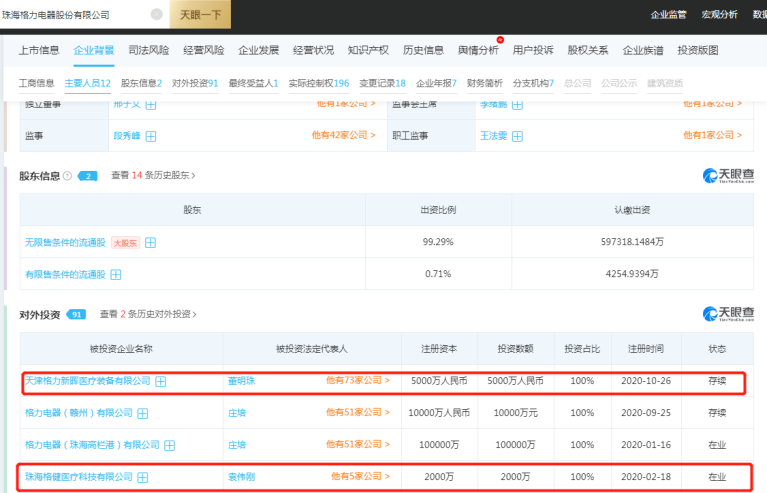The image size is (767, 493).
Task: Switch to the 知识产权 tab
Action: click(368, 50)
